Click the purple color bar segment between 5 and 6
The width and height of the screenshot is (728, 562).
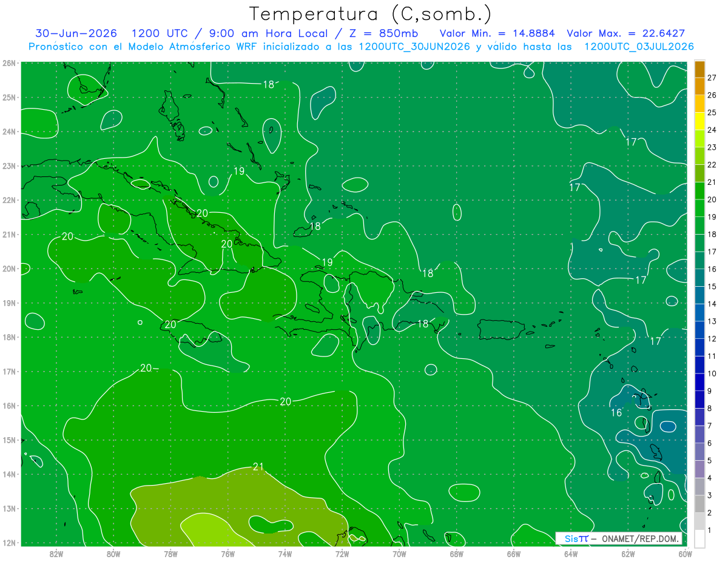(699, 452)
